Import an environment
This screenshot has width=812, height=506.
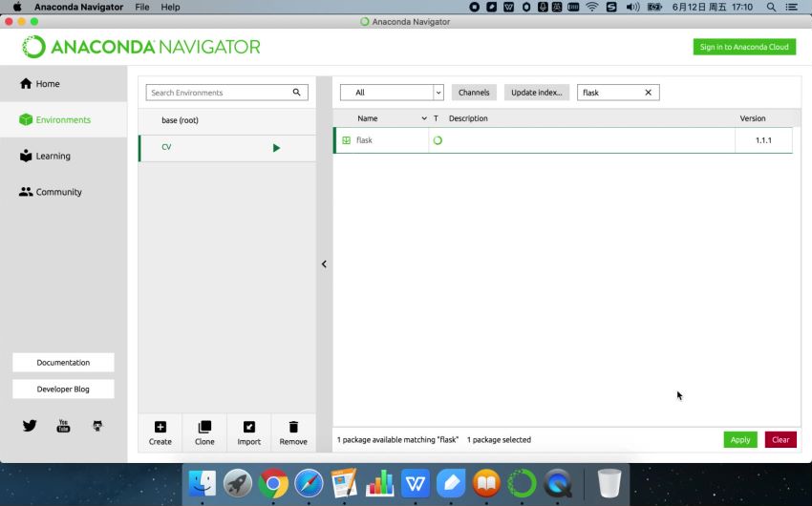[x=249, y=433]
